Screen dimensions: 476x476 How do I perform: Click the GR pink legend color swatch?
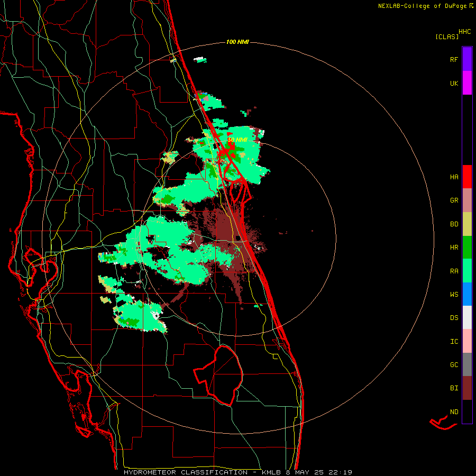[x=467, y=200]
